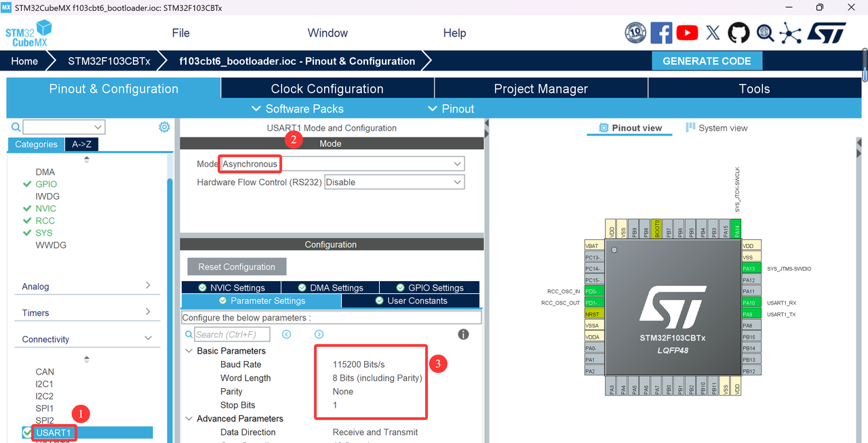Open the Help menu
868x443 pixels.
[x=454, y=33]
